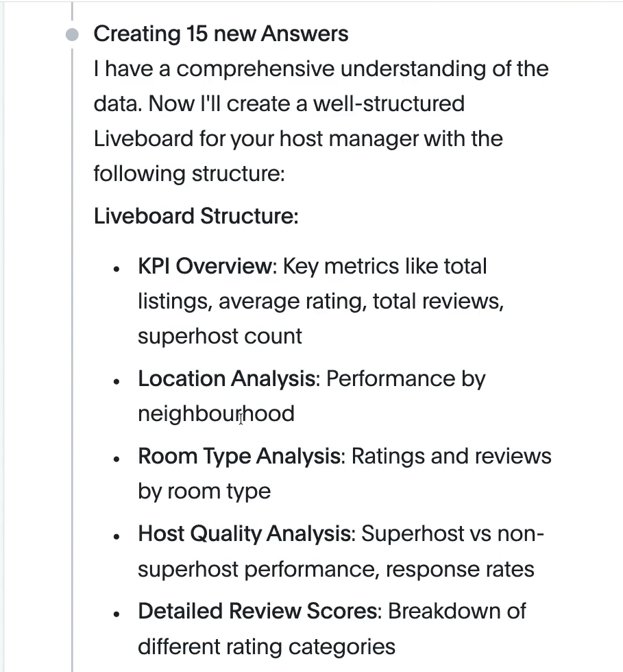Click the word "neighbourhood" in the list
The image size is (623, 672).
click(216, 413)
